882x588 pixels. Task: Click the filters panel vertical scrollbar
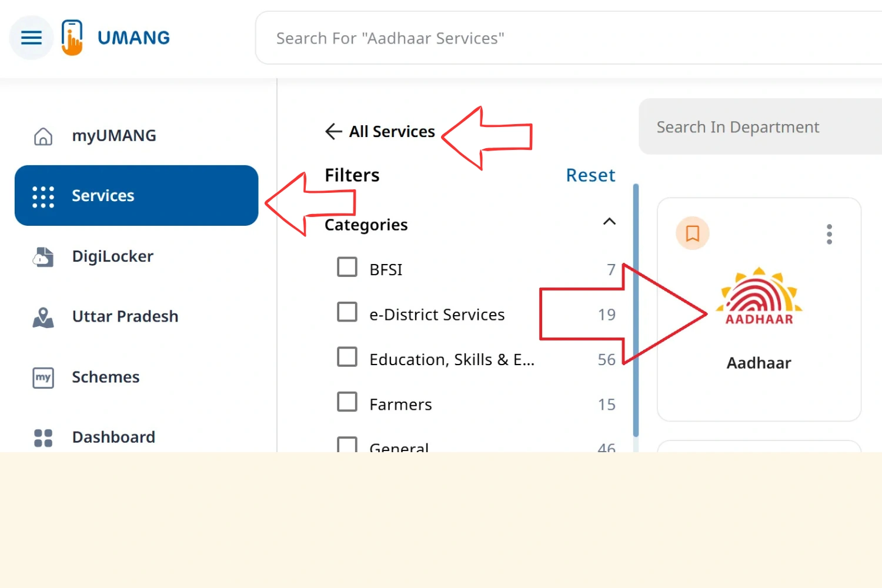click(x=636, y=310)
